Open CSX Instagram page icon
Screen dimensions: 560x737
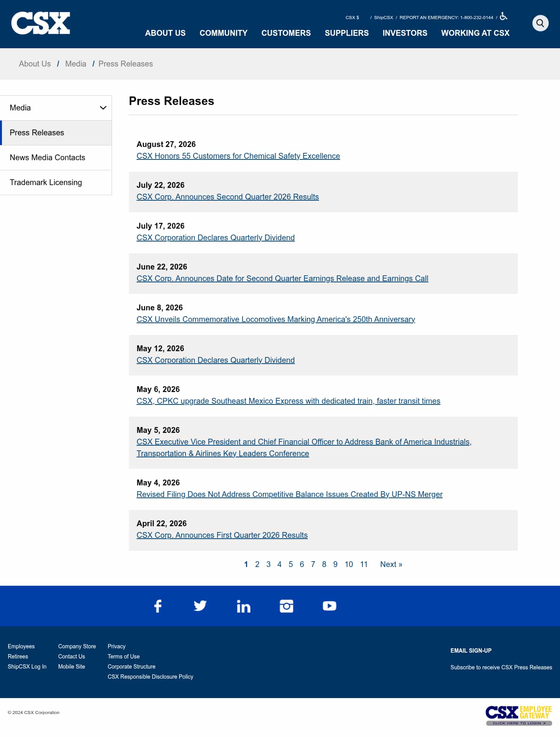287,606
